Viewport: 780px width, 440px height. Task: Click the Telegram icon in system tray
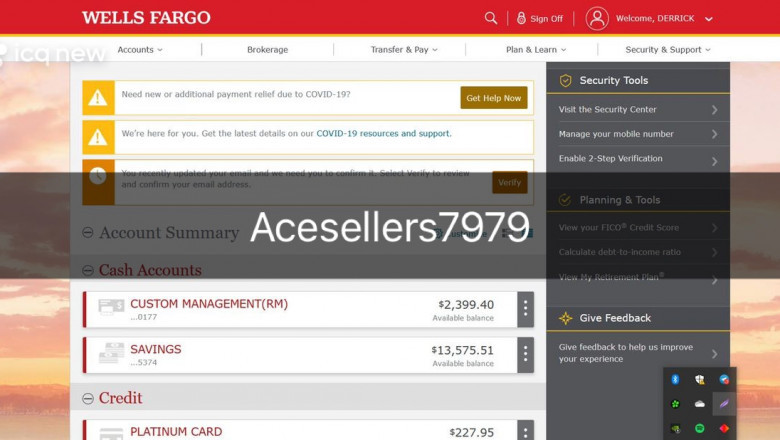point(724,379)
